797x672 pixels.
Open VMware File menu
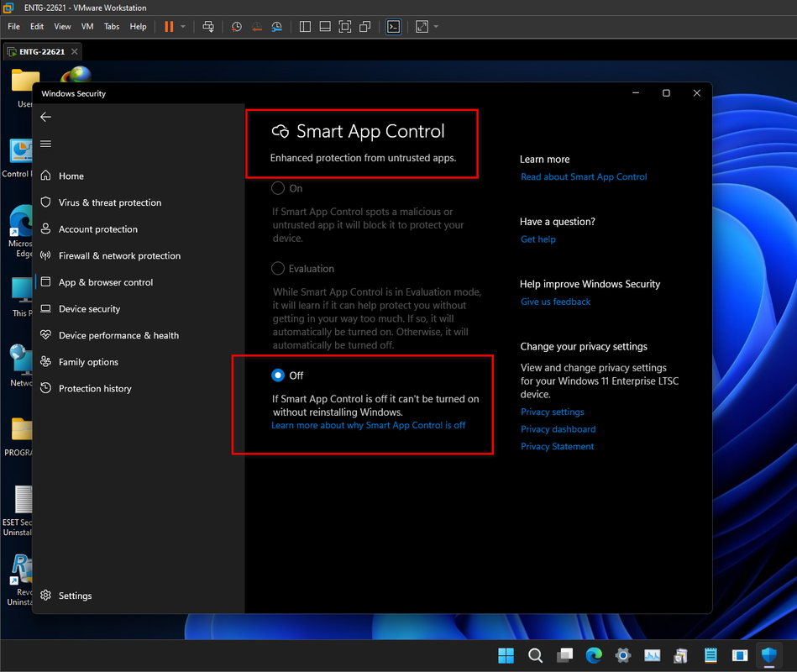[x=13, y=26]
